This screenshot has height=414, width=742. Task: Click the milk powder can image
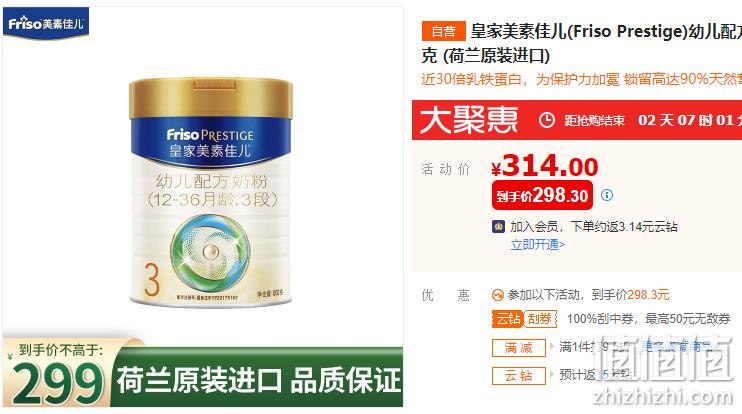(211, 193)
